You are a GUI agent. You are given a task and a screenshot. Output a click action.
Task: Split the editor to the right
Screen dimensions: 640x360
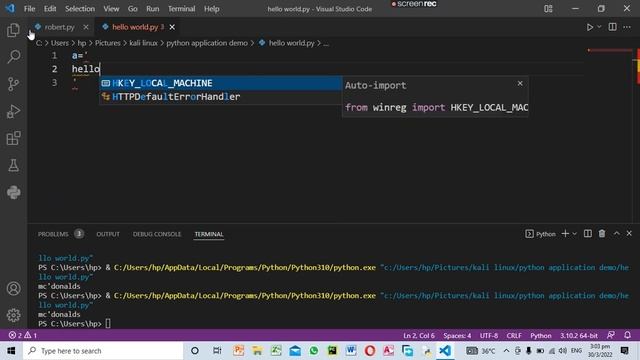point(612,27)
